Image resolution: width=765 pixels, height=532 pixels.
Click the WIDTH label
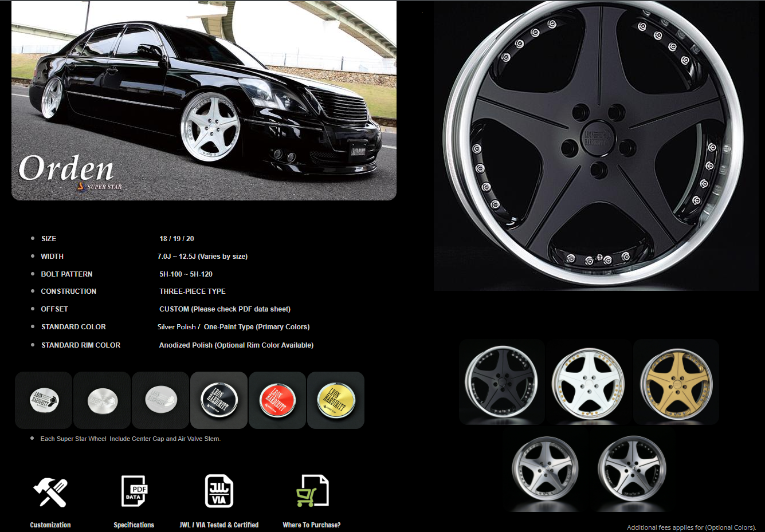(x=52, y=257)
